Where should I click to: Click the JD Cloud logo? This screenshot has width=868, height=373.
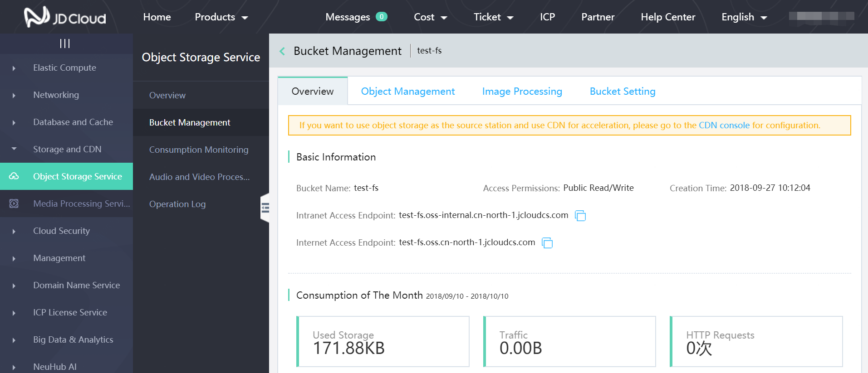(65, 17)
